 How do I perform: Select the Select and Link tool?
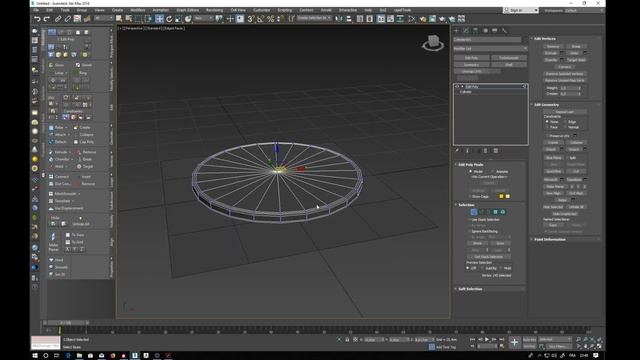click(x=58, y=19)
